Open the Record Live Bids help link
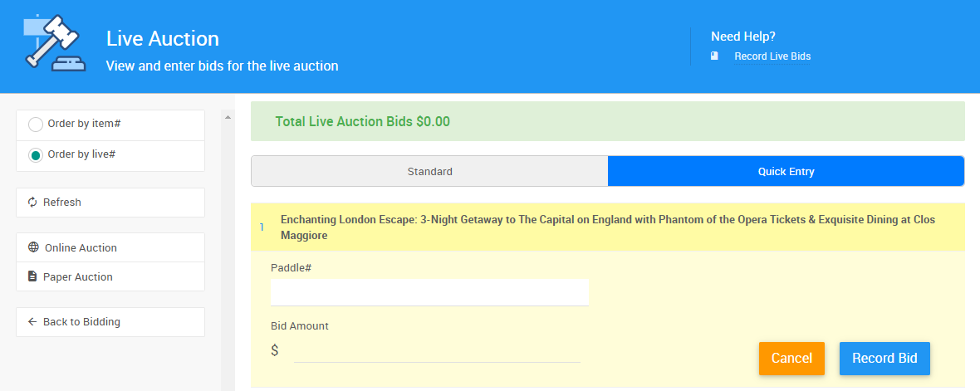Viewport: 980px width, 391px height. [x=772, y=56]
